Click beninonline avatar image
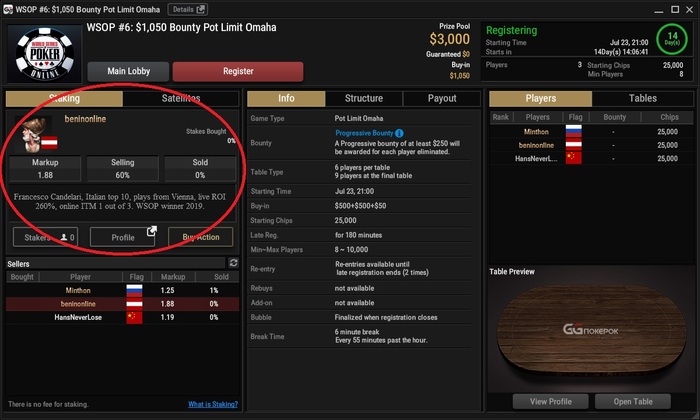 point(34,134)
